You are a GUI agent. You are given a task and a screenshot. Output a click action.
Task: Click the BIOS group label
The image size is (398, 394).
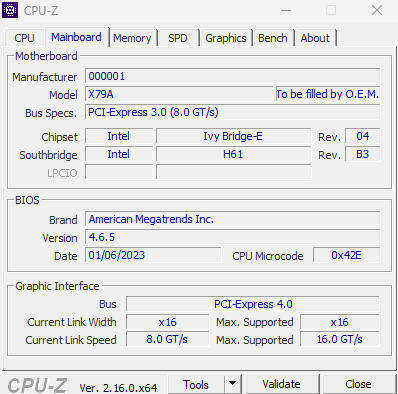tap(27, 200)
